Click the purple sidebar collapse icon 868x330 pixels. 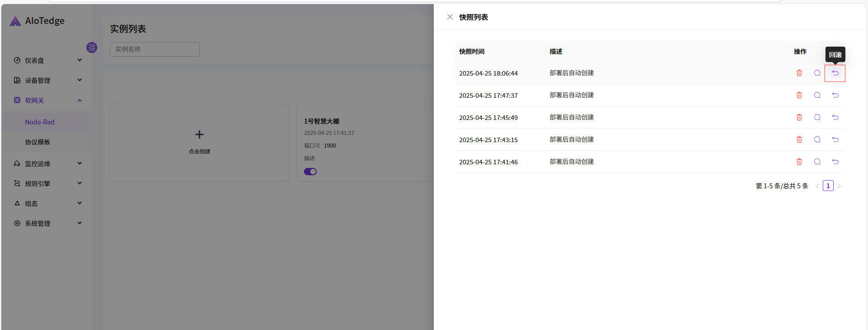point(92,48)
